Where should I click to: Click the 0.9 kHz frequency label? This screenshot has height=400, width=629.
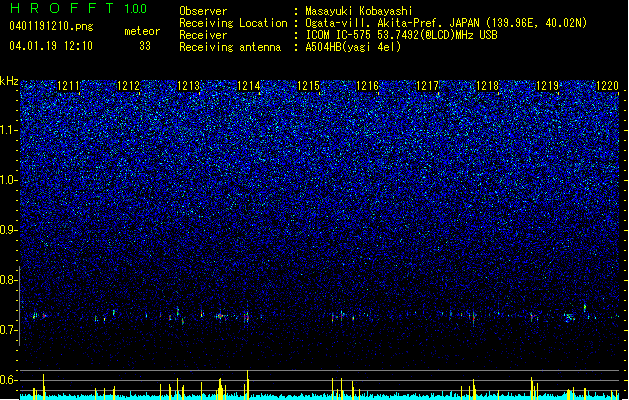coord(8,230)
